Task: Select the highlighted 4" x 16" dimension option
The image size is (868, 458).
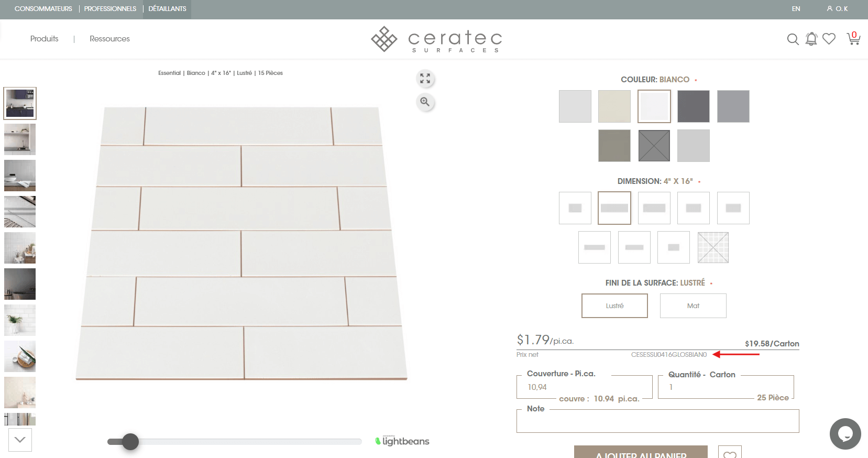Action: pyautogui.click(x=614, y=208)
